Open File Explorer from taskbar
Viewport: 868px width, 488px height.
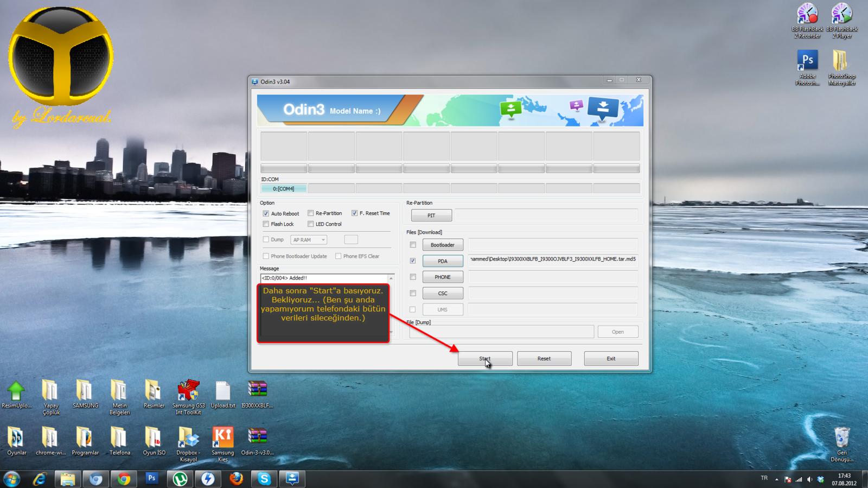[68, 479]
